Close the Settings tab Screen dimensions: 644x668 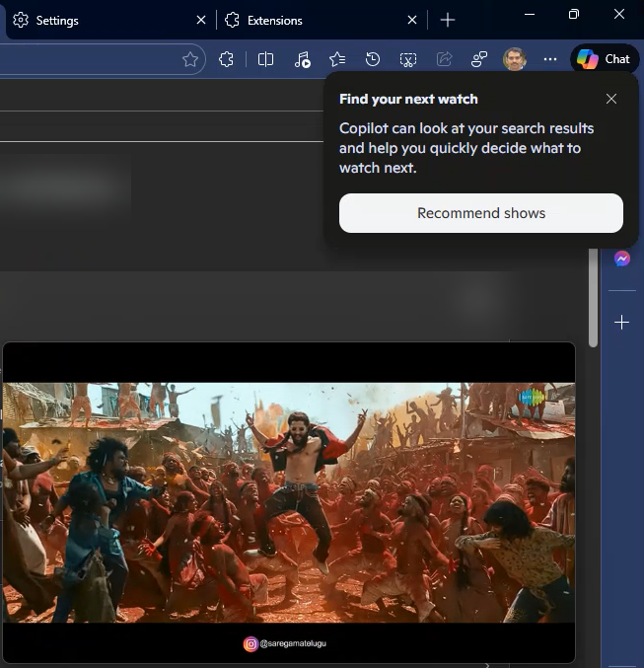coord(201,20)
